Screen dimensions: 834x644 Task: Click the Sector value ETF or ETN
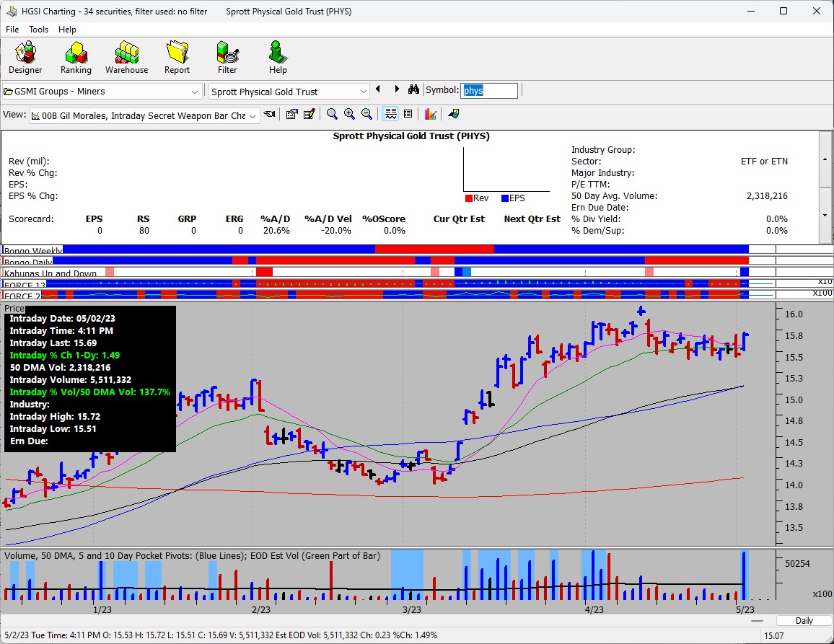click(x=764, y=161)
